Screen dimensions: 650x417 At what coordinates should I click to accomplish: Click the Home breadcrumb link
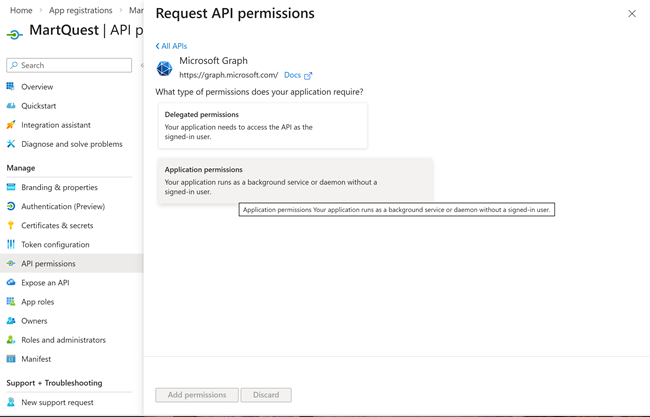(21, 10)
